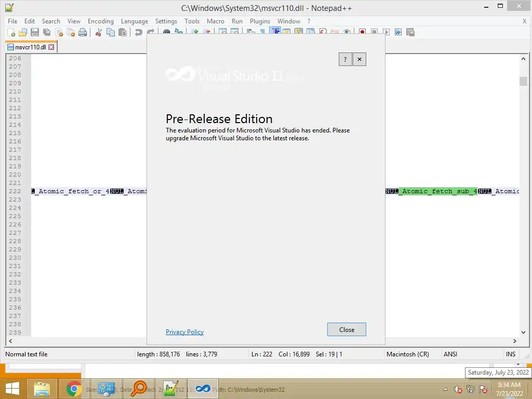Play back the recorded macro
This screenshot has width=532, height=399.
pyautogui.click(x=386, y=32)
